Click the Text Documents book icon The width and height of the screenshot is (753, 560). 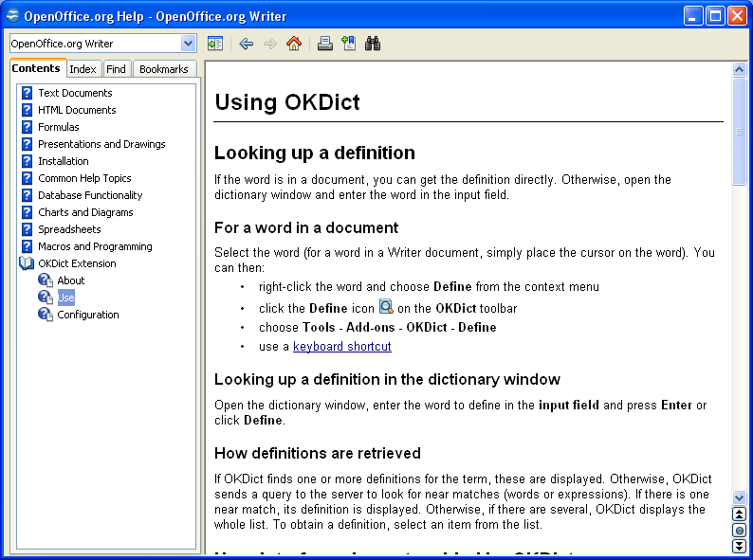[27, 93]
